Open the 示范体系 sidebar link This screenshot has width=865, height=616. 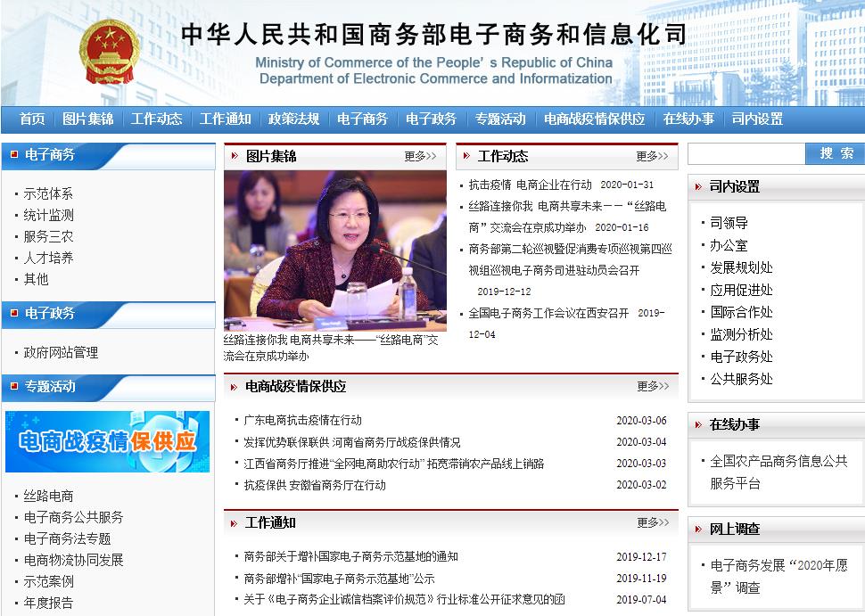48,193
